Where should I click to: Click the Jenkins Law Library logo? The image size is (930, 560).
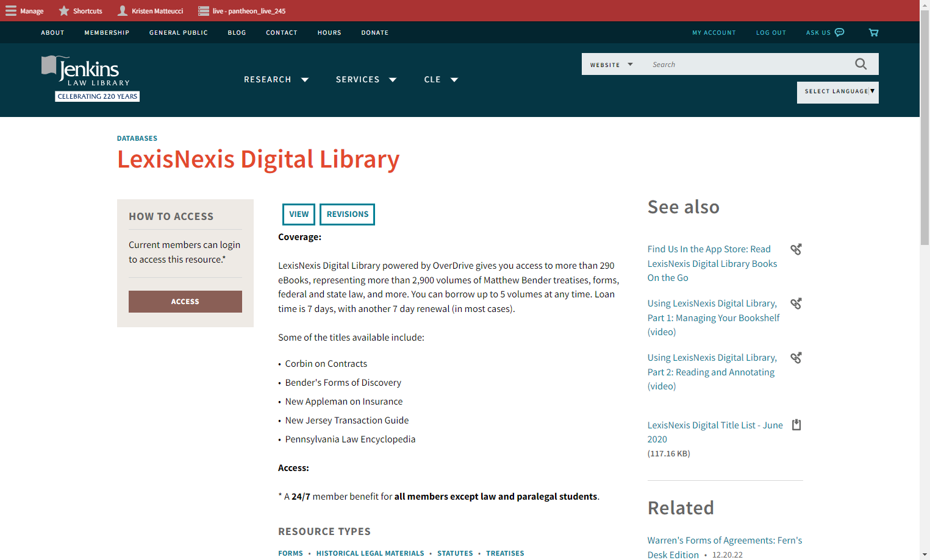point(90,78)
